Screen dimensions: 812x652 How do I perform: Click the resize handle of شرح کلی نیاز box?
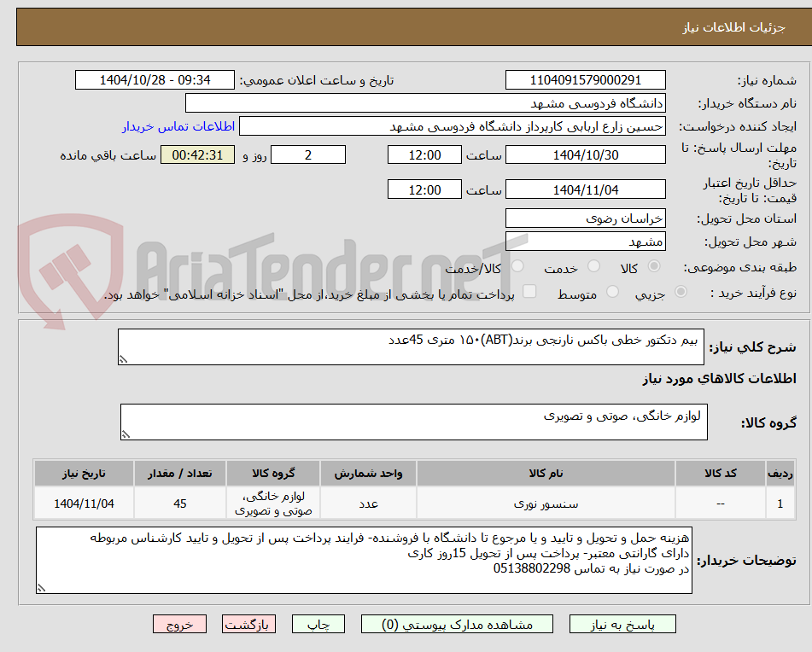click(123, 359)
